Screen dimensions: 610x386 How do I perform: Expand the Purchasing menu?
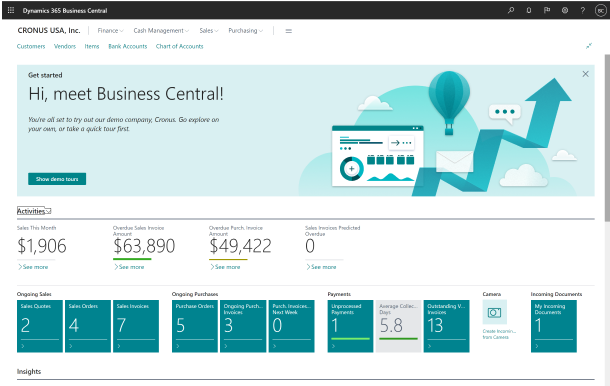pyautogui.click(x=245, y=31)
